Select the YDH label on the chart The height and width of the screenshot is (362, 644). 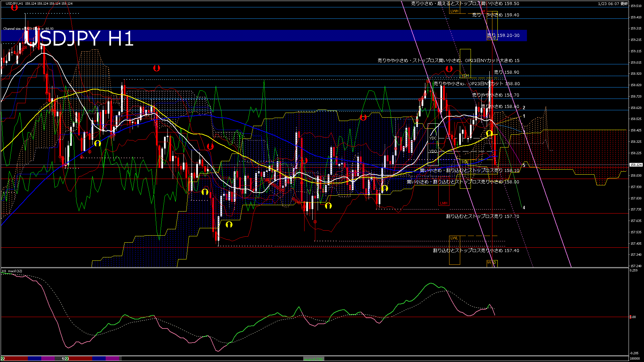[466, 76]
